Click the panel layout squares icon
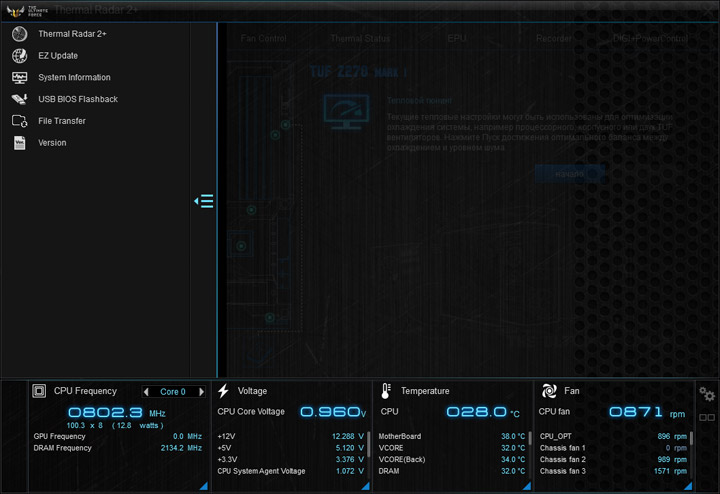This screenshot has height=494, width=720. [x=707, y=417]
